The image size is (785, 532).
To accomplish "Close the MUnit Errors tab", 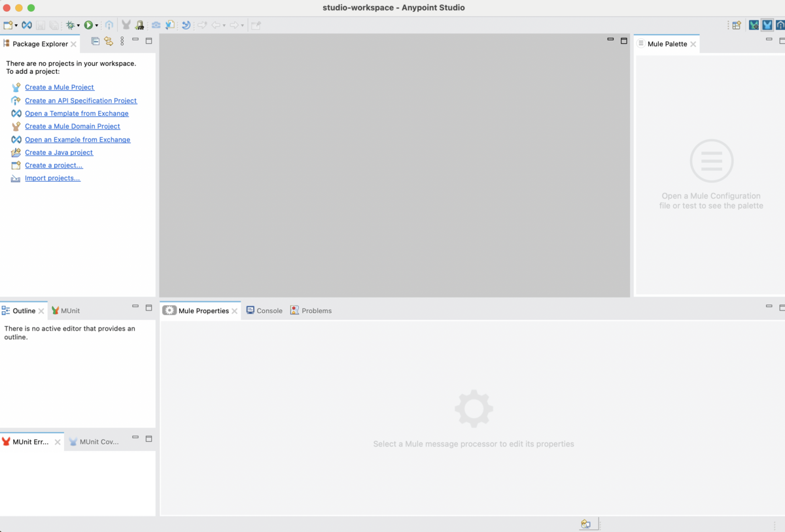I will [x=58, y=442].
